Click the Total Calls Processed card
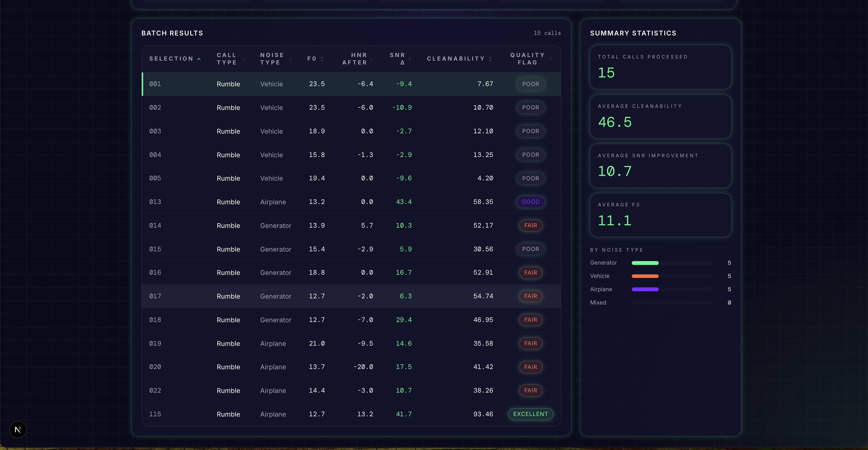The image size is (868, 450). pyautogui.click(x=660, y=67)
